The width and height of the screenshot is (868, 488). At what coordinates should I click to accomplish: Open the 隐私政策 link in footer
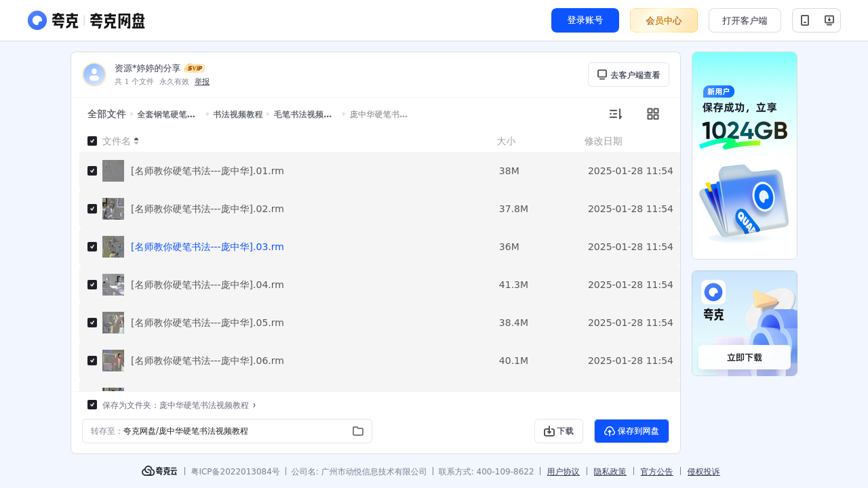tap(610, 472)
